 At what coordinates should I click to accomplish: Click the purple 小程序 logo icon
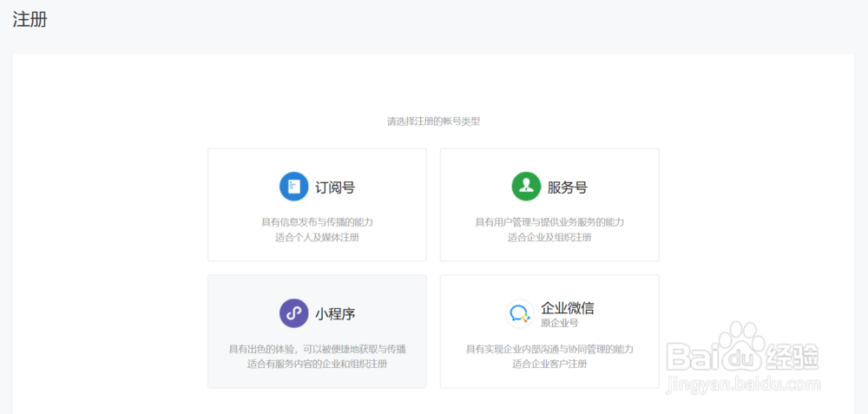[293, 313]
